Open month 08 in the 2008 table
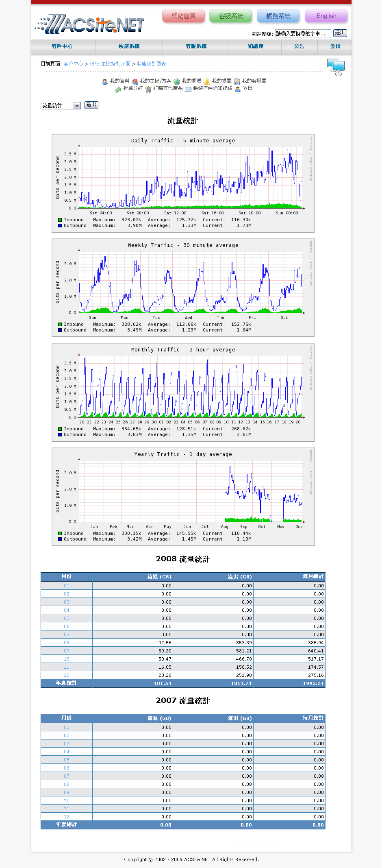The image size is (382, 868). click(67, 643)
